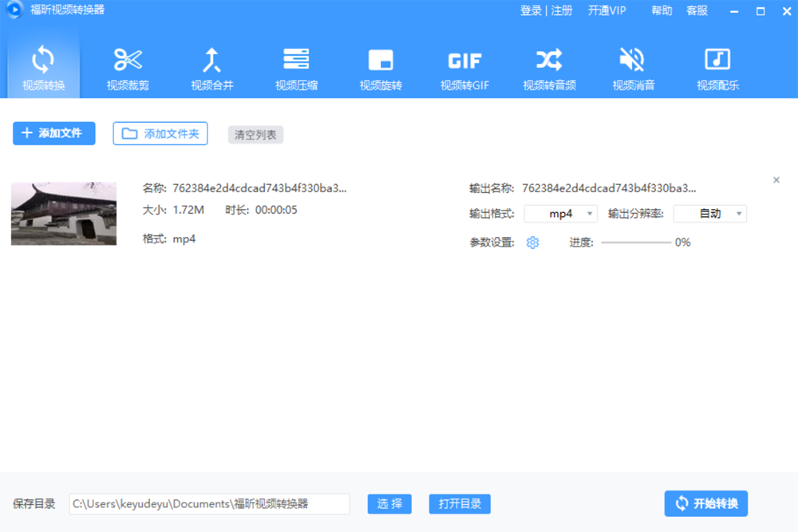Open the 帮助 help menu
The height and width of the screenshot is (532, 798).
click(661, 10)
